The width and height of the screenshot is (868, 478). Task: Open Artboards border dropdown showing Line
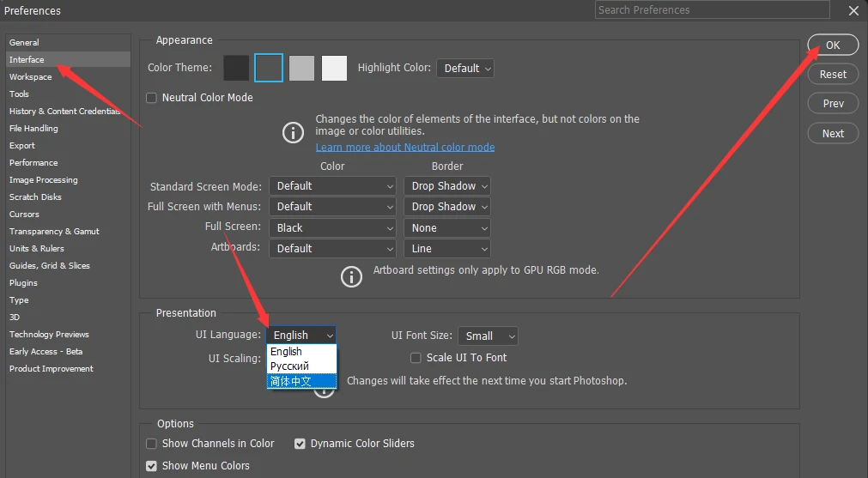coord(447,249)
